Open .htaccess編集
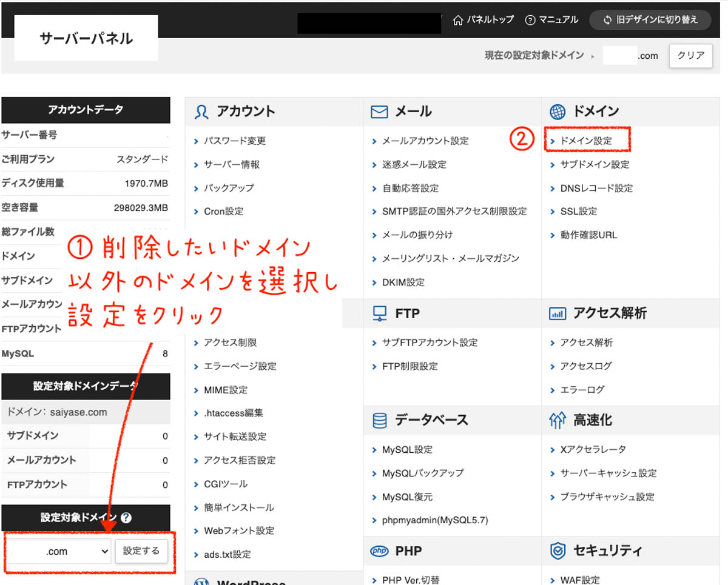This screenshot has width=728, height=585. coord(234,413)
